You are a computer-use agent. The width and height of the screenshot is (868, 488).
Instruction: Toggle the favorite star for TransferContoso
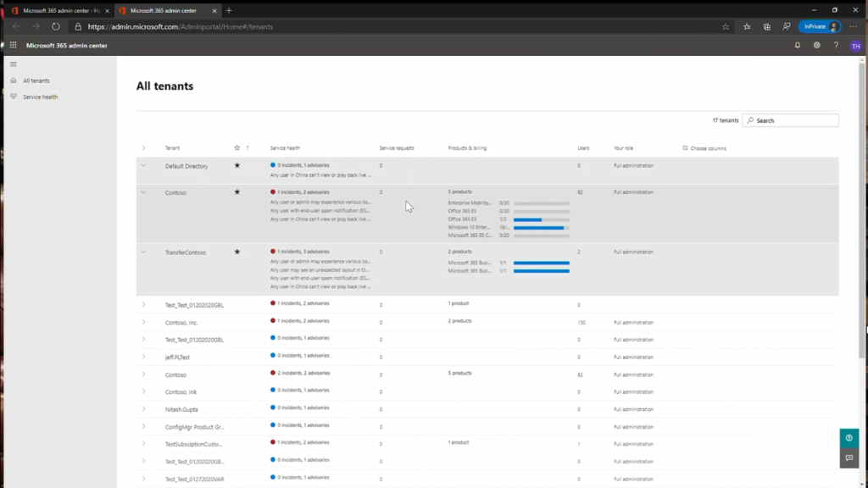tap(237, 252)
